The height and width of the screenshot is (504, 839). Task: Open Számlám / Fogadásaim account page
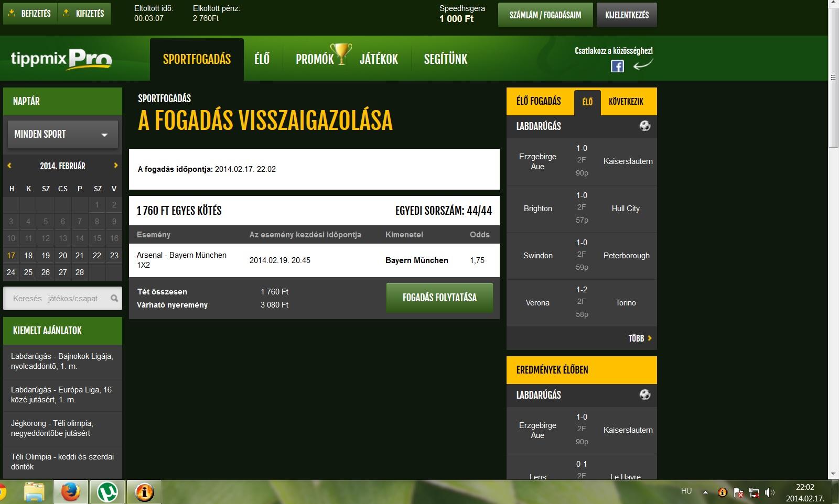pos(545,15)
